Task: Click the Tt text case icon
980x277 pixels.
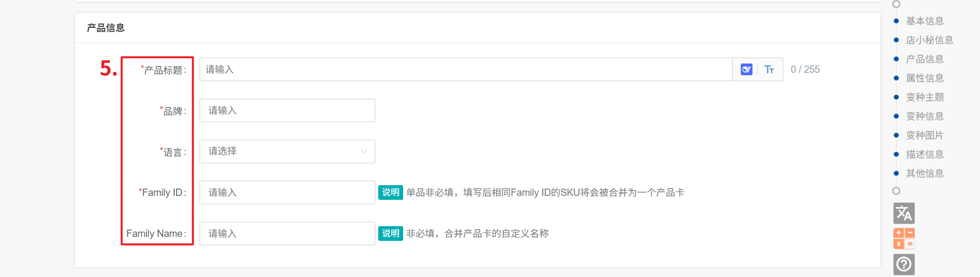Action: pyautogui.click(x=769, y=69)
